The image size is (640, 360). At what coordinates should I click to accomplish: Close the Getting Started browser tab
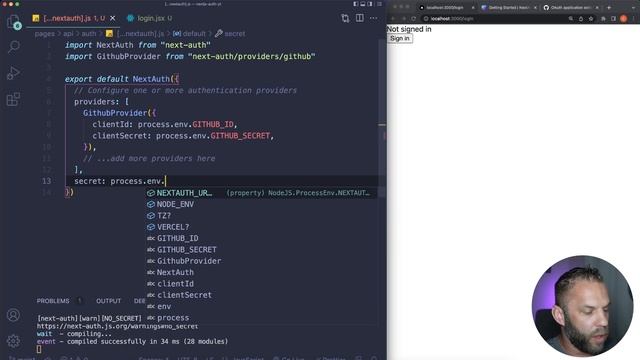tap(535, 7)
